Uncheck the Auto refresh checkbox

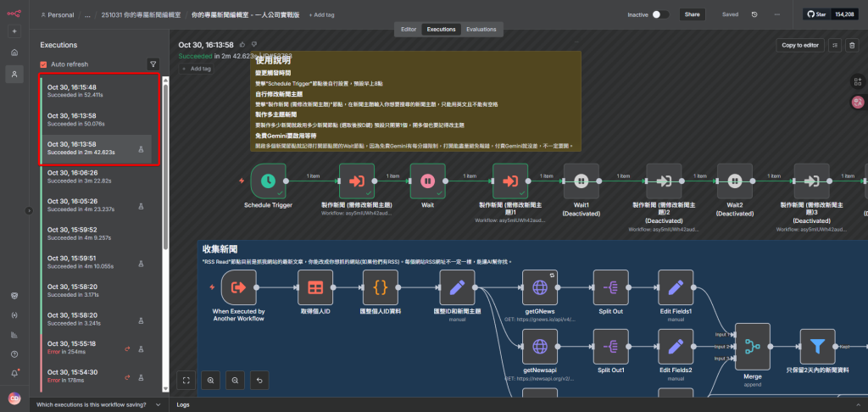tap(44, 64)
